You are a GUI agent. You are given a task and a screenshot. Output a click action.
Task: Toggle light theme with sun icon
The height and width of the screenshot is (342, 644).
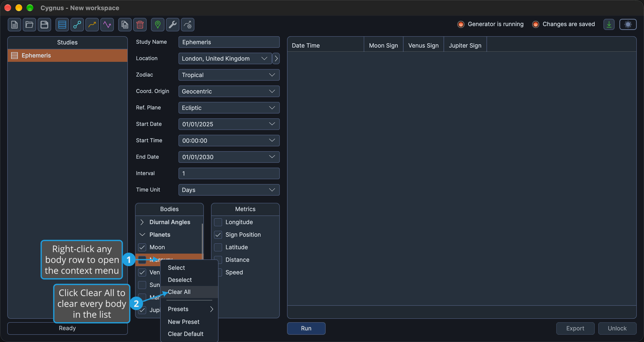[x=628, y=25]
